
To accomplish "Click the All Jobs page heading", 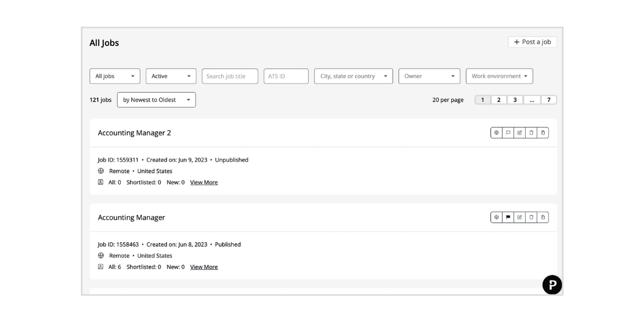I will (104, 43).
